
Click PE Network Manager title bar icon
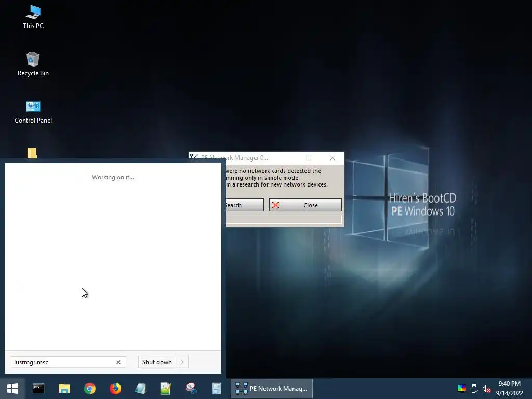pos(194,157)
